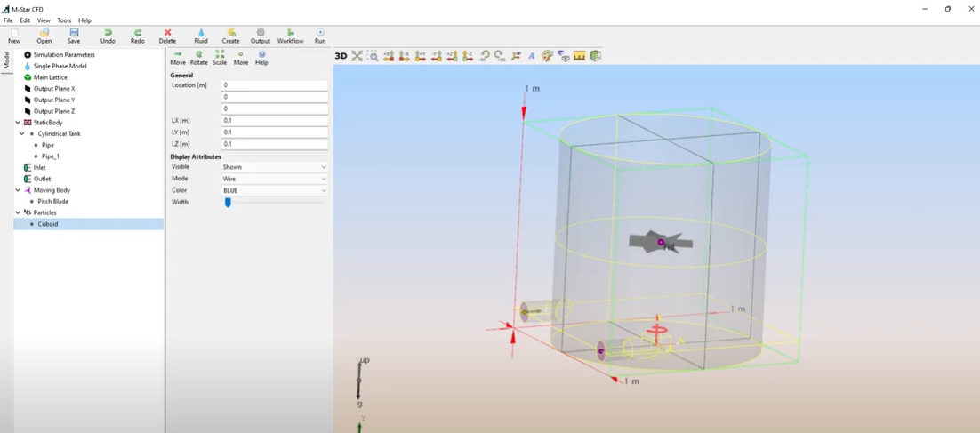The height and width of the screenshot is (433, 980).
Task: Open the Mode dropdown set to Wire
Action: point(274,179)
